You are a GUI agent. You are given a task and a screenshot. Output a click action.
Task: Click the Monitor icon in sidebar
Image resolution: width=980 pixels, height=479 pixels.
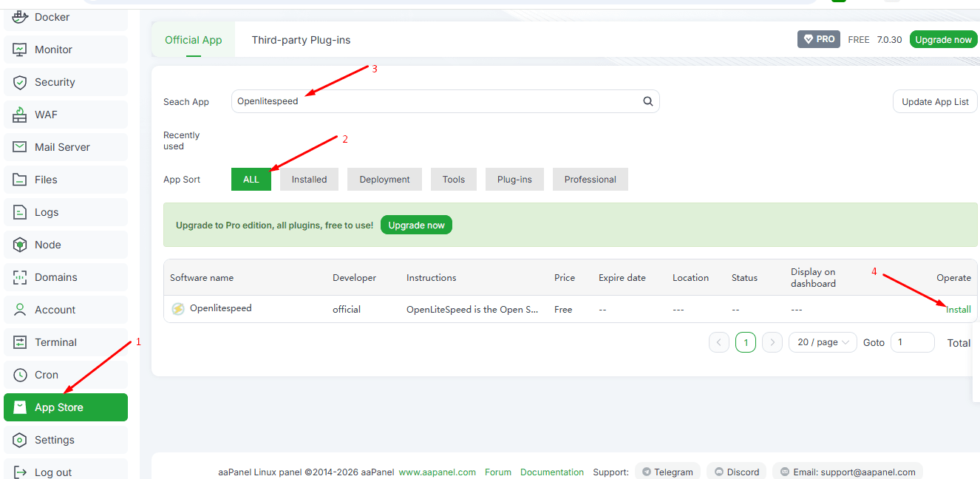pos(20,50)
